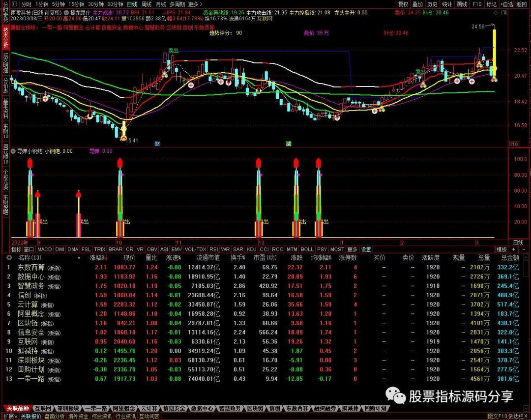Select the 融资融券 bottom tab

pyautogui.click(x=324, y=408)
